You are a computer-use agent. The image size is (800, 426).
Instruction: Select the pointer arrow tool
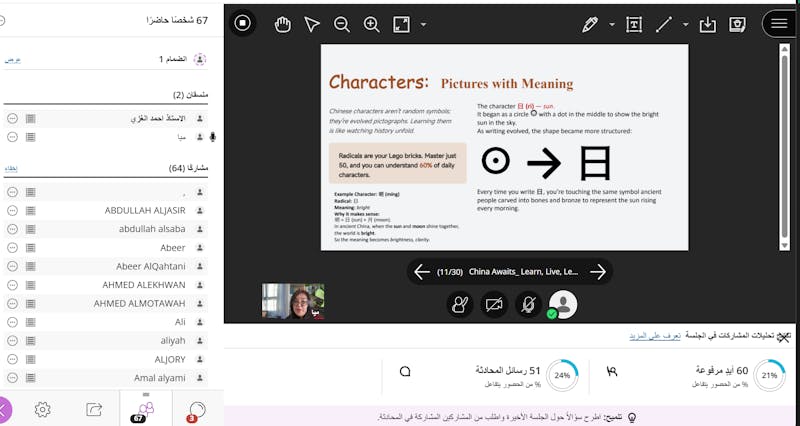pos(312,24)
